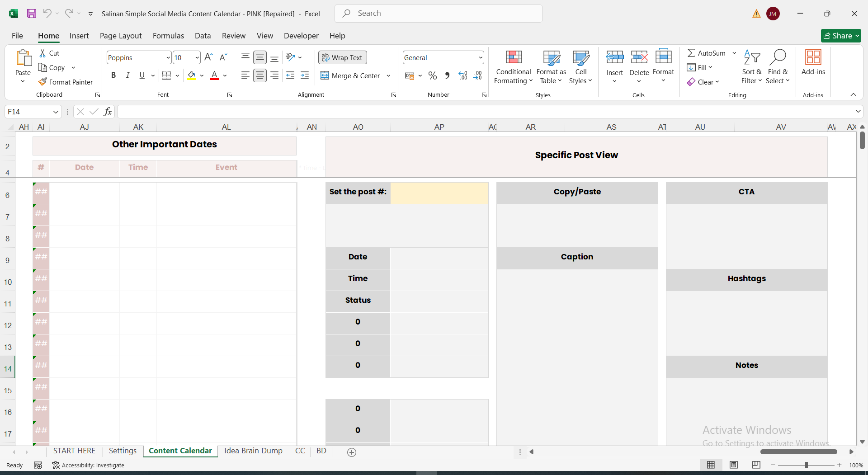Open Find & Select magnifier icon
Screen dimensions: 868x475
[x=778, y=57]
